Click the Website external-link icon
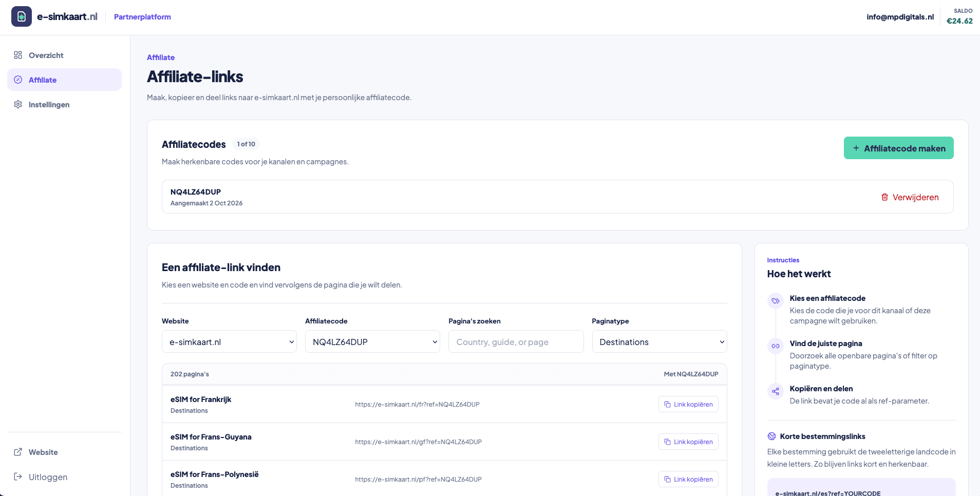The height and width of the screenshot is (496, 980). [18, 452]
